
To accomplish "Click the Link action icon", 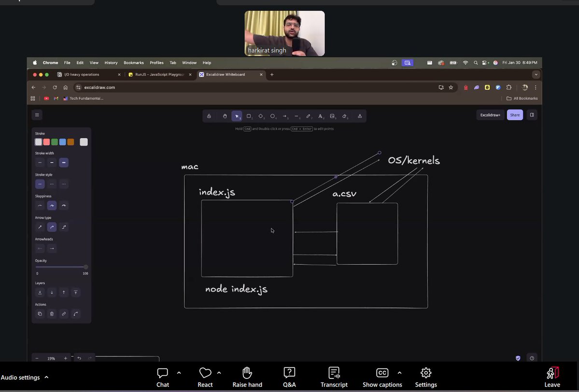I will 64,314.
